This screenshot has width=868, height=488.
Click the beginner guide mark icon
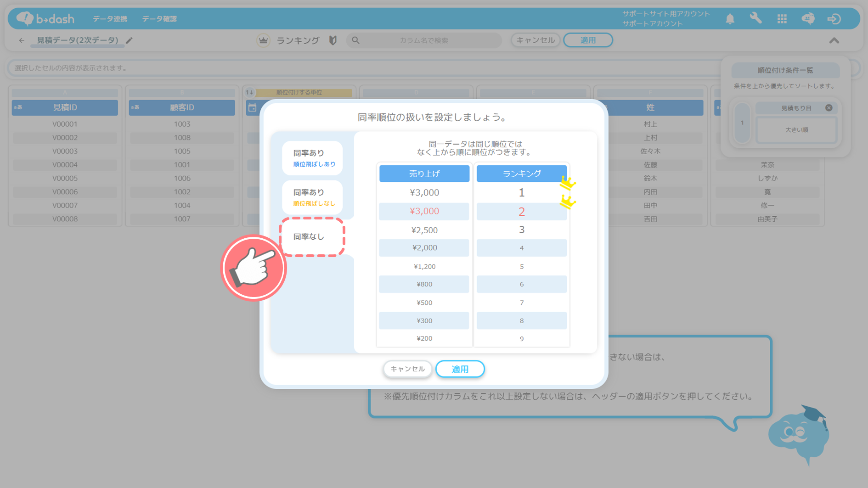coord(333,40)
